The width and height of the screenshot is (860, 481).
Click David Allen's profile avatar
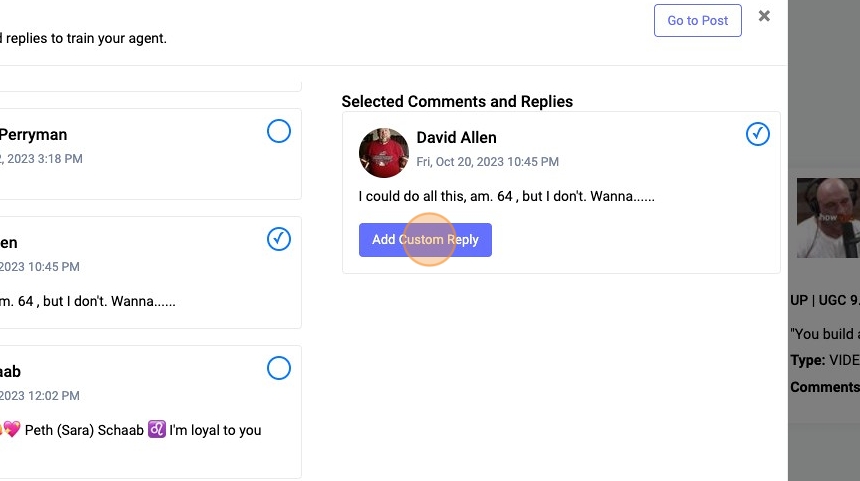[x=383, y=153]
